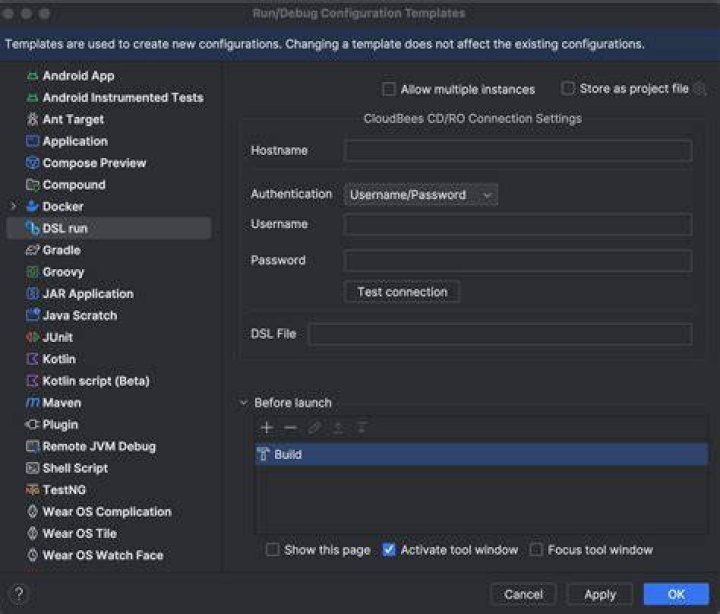Click the DSL run icon
The image size is (720, 614).
(x=32, y=228)
